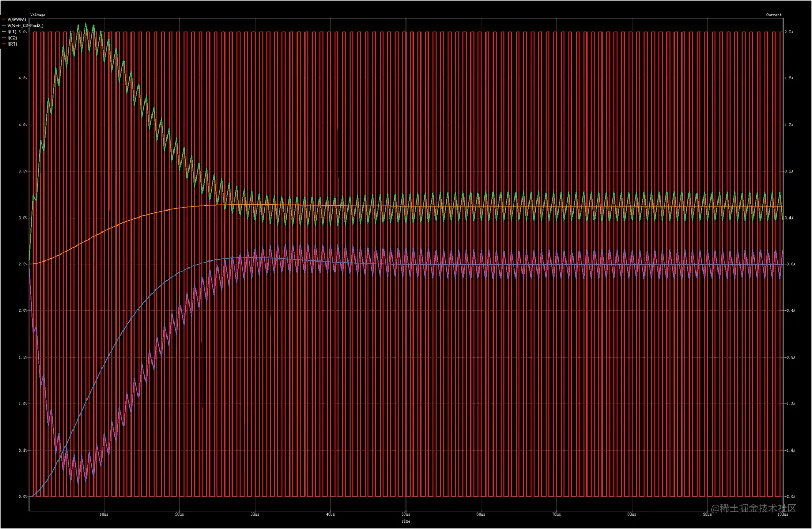This screenshot has width=812, height=529.
Task: Click the 3.0V voltage axis label
Action: click(23, 218)
